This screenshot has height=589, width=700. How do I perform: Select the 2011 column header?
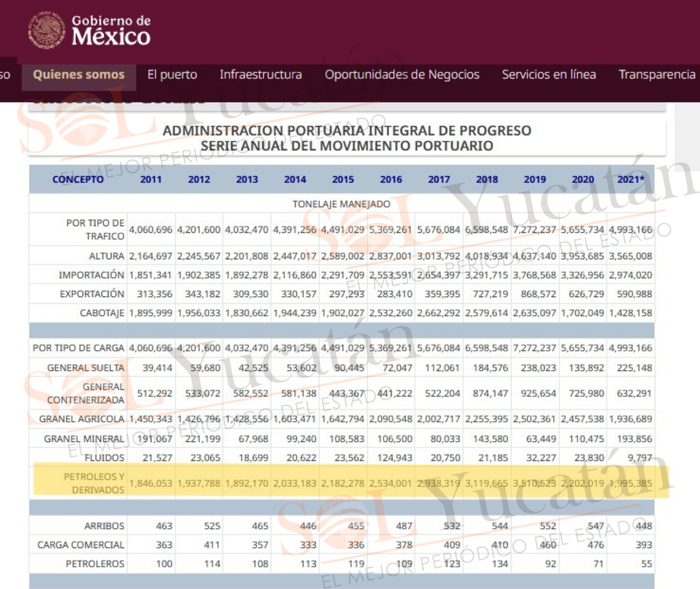[151, 179]
